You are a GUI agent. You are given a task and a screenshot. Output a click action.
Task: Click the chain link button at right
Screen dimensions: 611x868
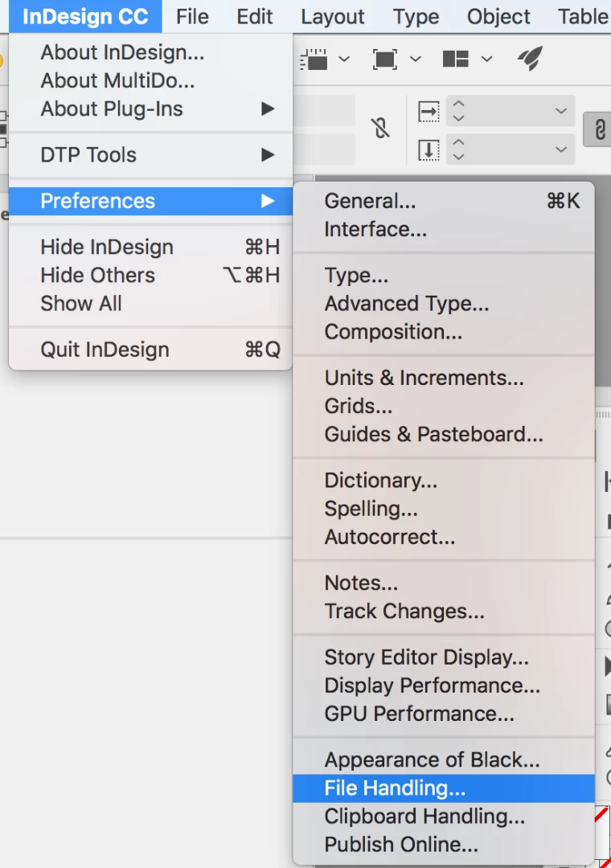point(599,130)
